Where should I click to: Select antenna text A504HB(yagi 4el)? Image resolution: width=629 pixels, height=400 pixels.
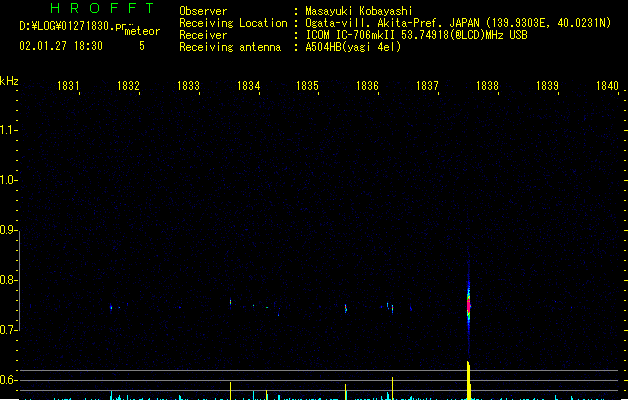coord(353,47)
